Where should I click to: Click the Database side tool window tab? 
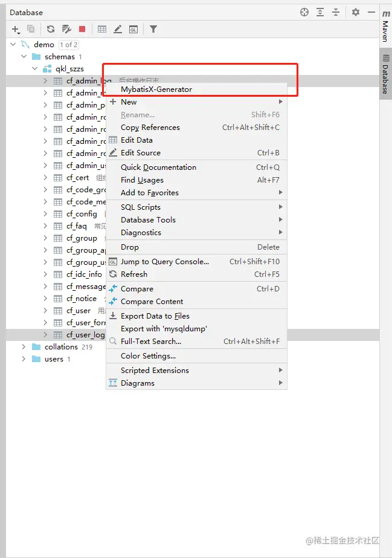coord(385,75)
